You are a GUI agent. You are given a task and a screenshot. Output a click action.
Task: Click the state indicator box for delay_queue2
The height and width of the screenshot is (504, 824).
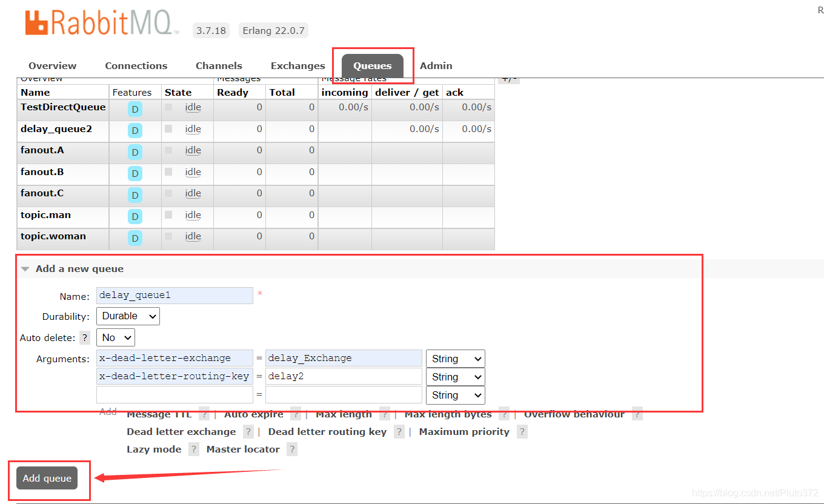point(168,129)
